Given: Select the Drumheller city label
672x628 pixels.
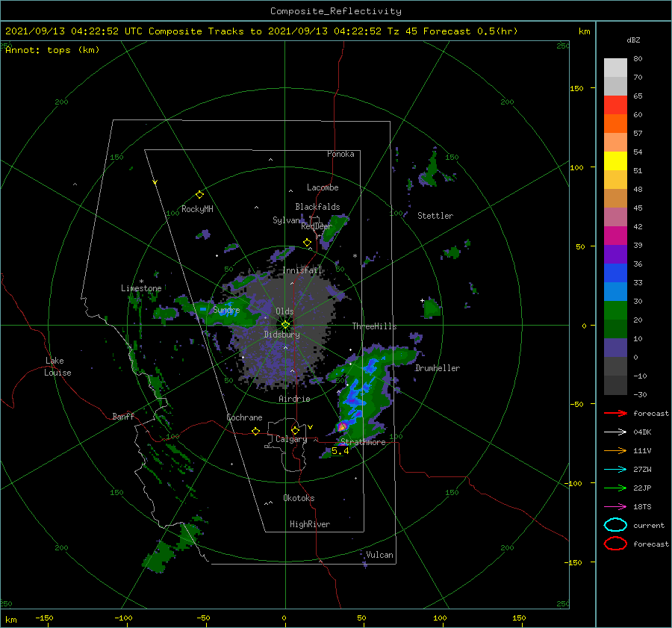Looking at the screenshot, I should tap(438, 368).
